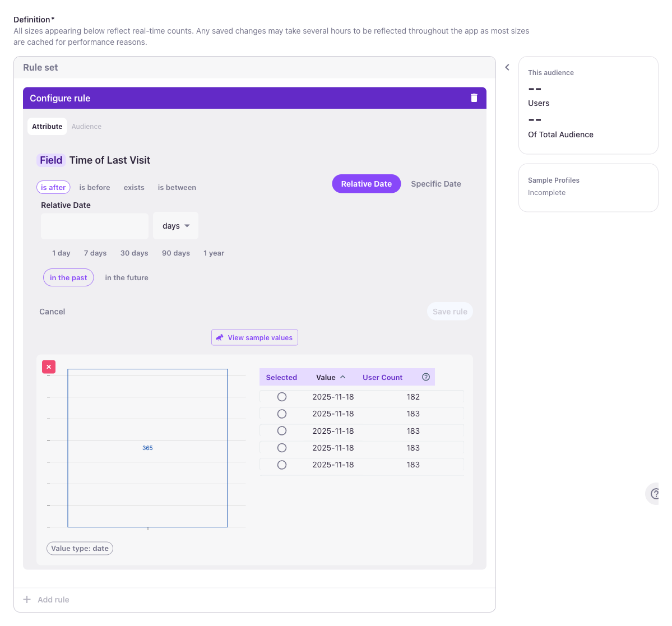Click the Save rule button

point(450,312)
